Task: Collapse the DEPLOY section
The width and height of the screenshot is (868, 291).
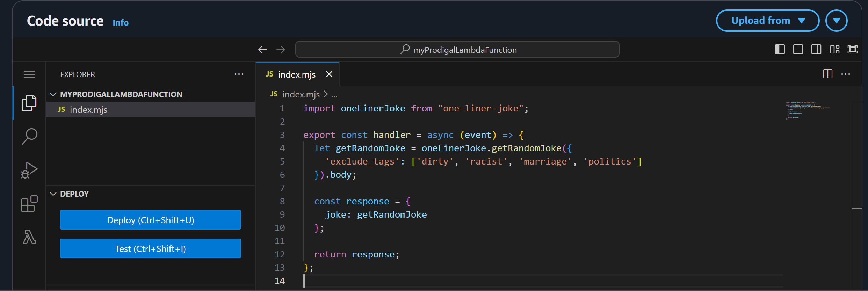Action: (x=53, y=194)
